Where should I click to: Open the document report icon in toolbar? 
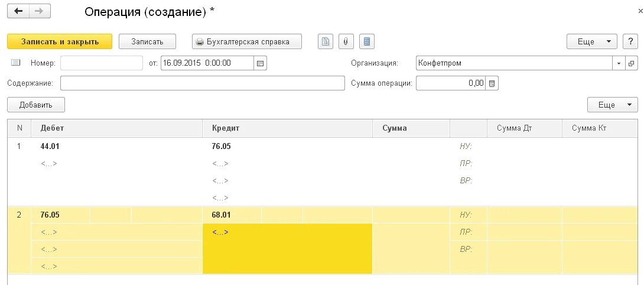click(325, 41)
